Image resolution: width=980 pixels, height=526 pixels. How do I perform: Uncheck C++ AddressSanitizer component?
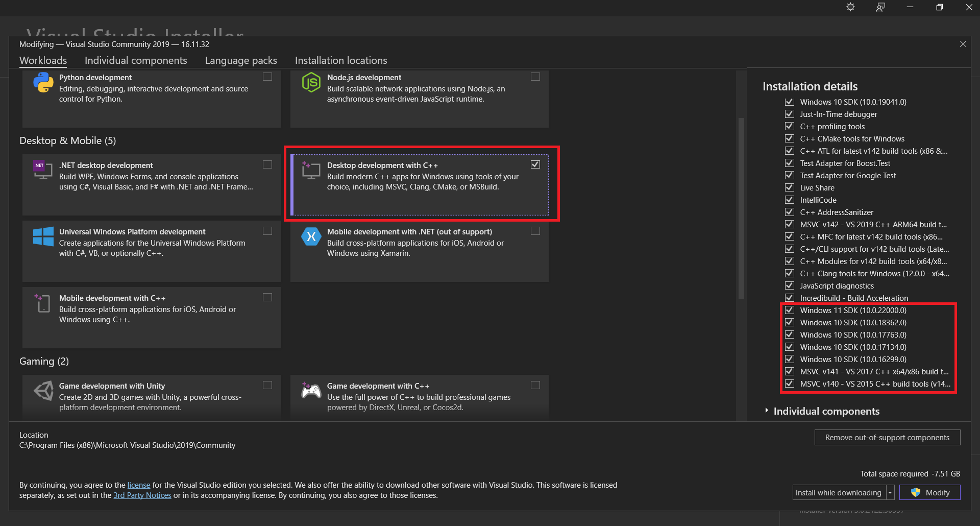click(x=790, y=212)
